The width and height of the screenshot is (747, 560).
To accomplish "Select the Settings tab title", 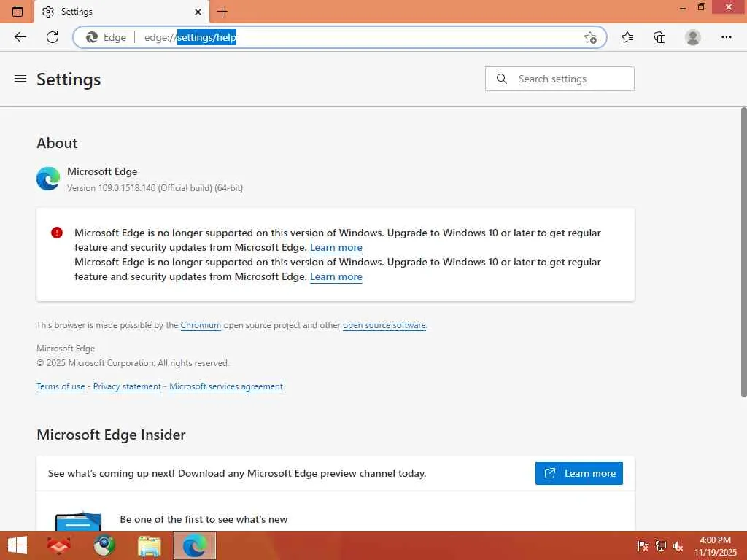I will pyautogui.click(x=77, y=12).
